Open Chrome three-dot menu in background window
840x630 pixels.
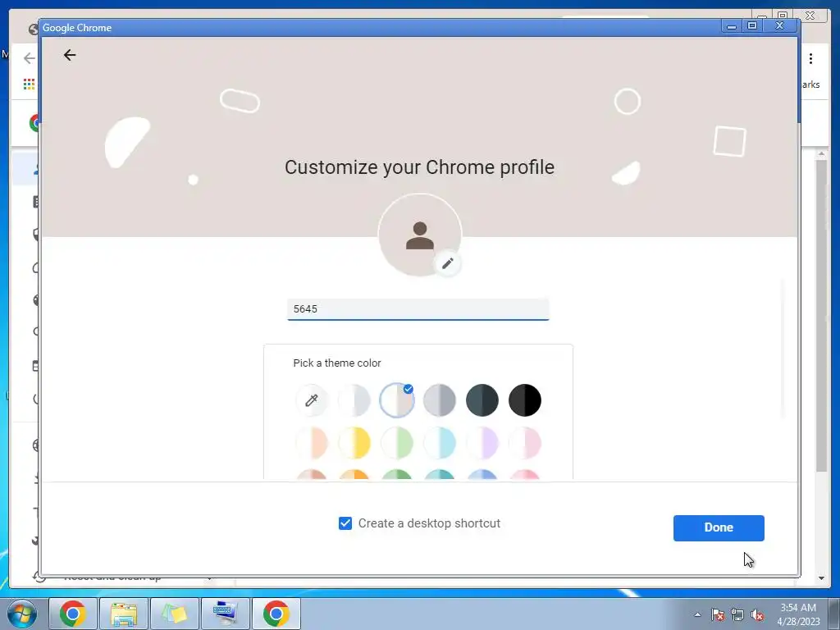pos(810,58)
